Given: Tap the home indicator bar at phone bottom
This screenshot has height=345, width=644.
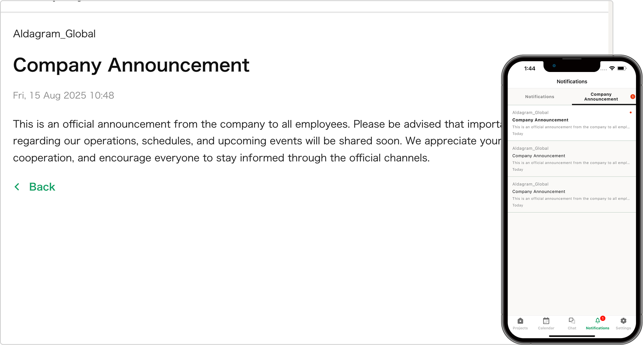Looking at the screenshot, I should click(572, 336).
